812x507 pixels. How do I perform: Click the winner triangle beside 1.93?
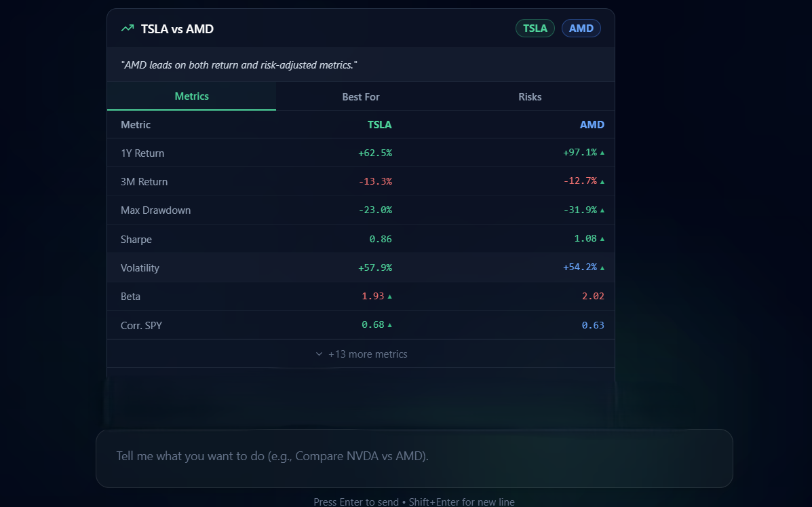[x=390, y=297]
